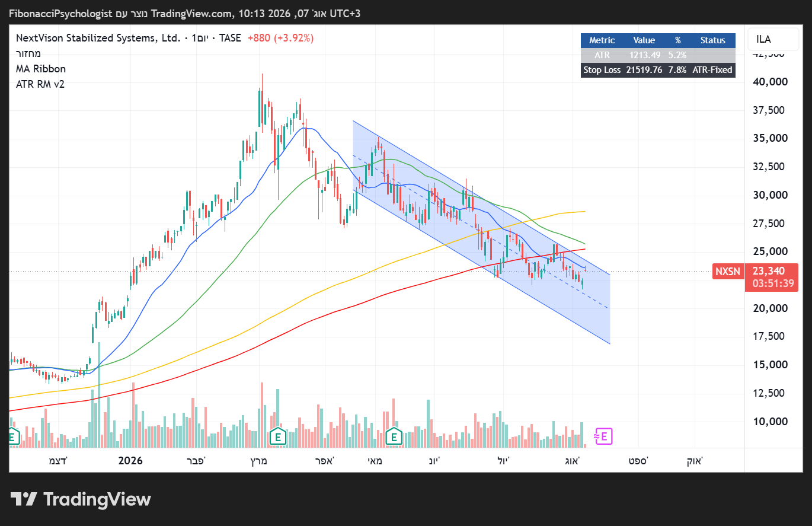Click the TradingView logo in the footer
This screenshot has width=812, height=526.
coord(81,499)
